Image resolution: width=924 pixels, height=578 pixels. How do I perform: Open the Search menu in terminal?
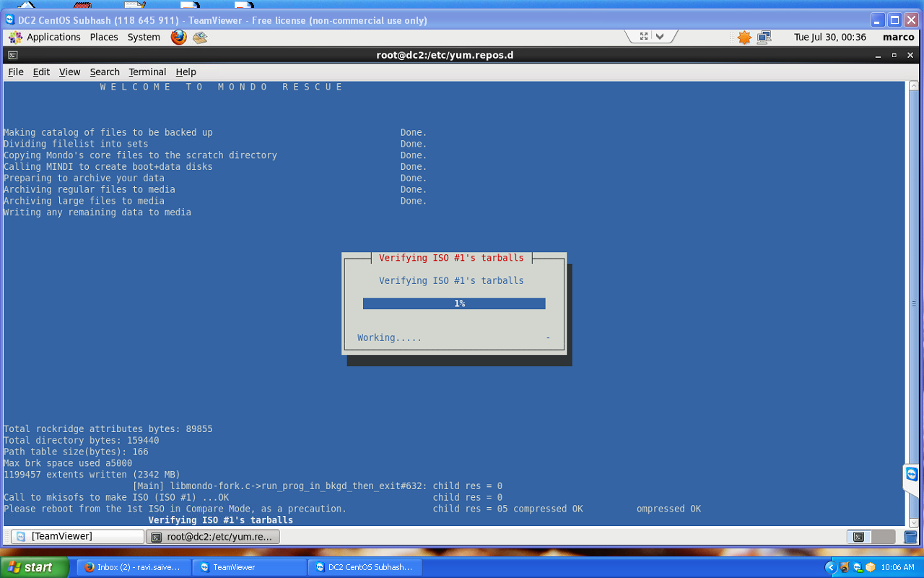[x=105, y=72]
